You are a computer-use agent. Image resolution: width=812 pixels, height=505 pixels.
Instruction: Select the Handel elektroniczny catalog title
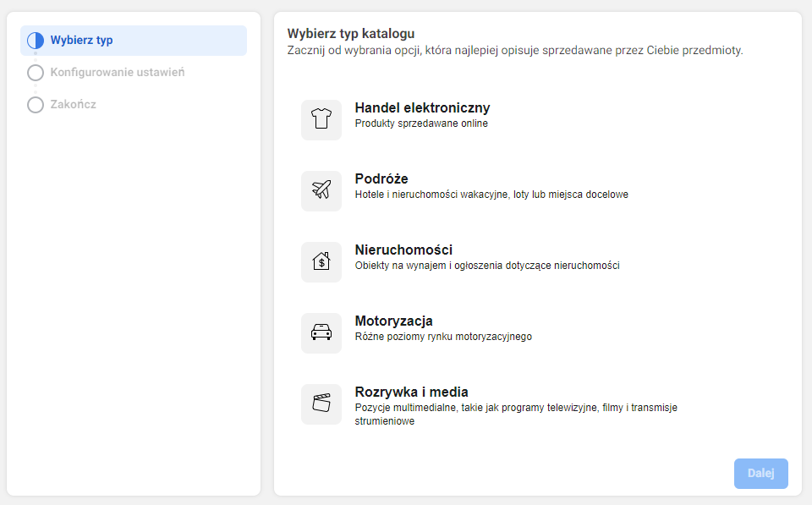(x=422, y=108)
